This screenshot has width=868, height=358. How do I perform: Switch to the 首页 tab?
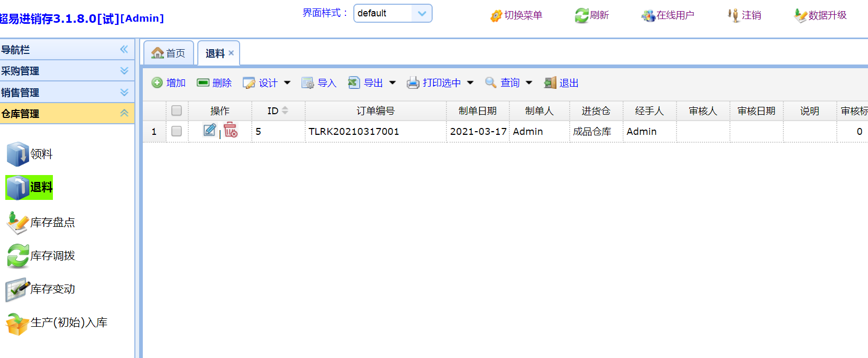169,53
